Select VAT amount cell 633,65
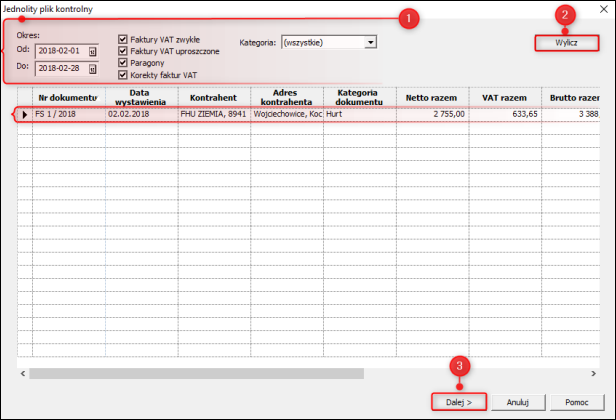This screenshot has height=420, width=616. pyautogui.click(x=505, y=114)
